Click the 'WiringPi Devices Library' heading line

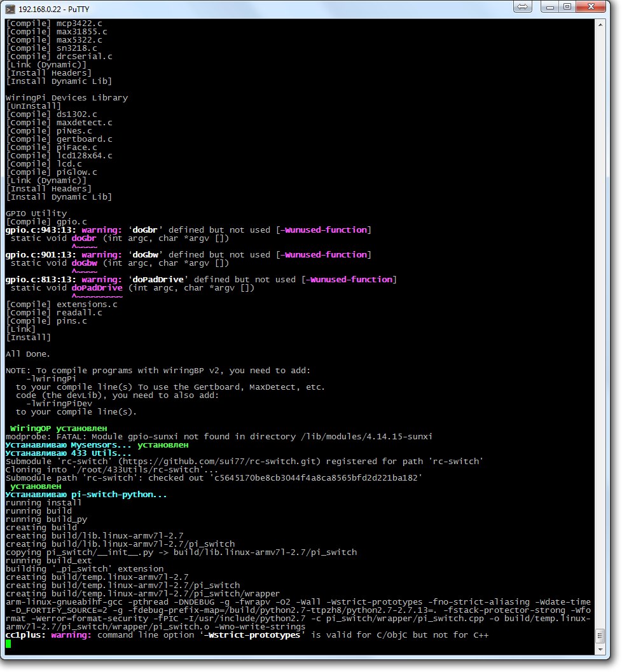[67, 98]
